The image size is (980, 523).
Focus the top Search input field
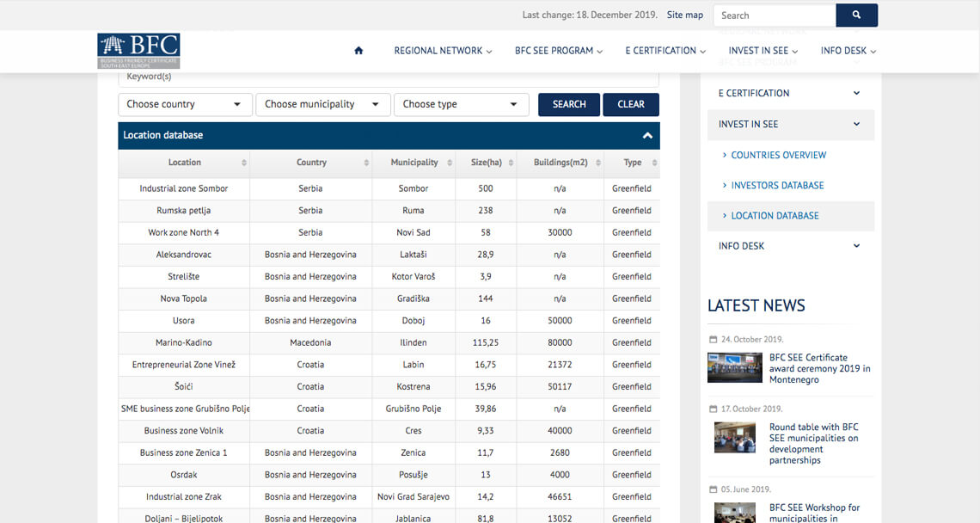point(775,15)
